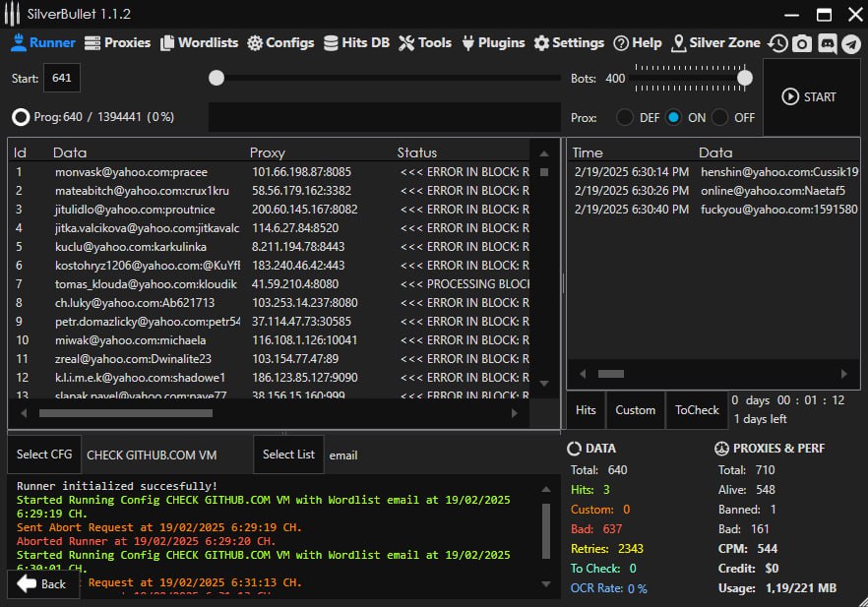Image resolution: width=868 pixels, height=607 pixels.
Task: Enable the DEF proxy mode
Action: [x=625, y=116]
